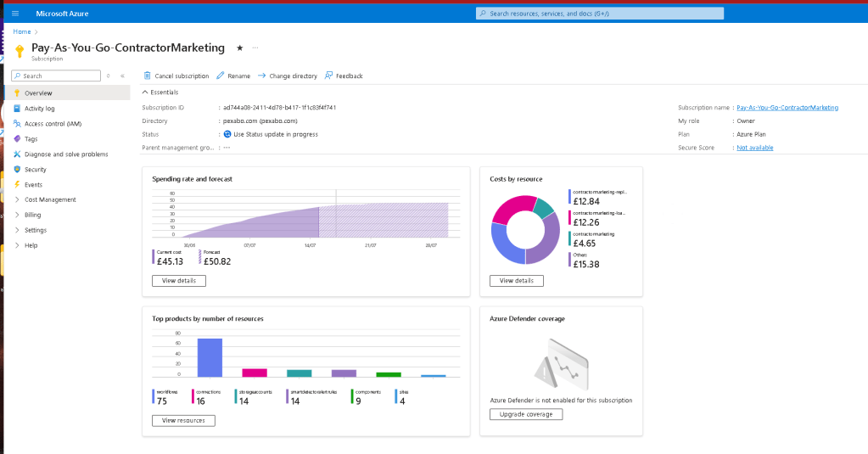Collapse the Essentials section
Image resolution: width=868 pixels, height=454 pixels.
pyautogui.click(x=145, y=92)
